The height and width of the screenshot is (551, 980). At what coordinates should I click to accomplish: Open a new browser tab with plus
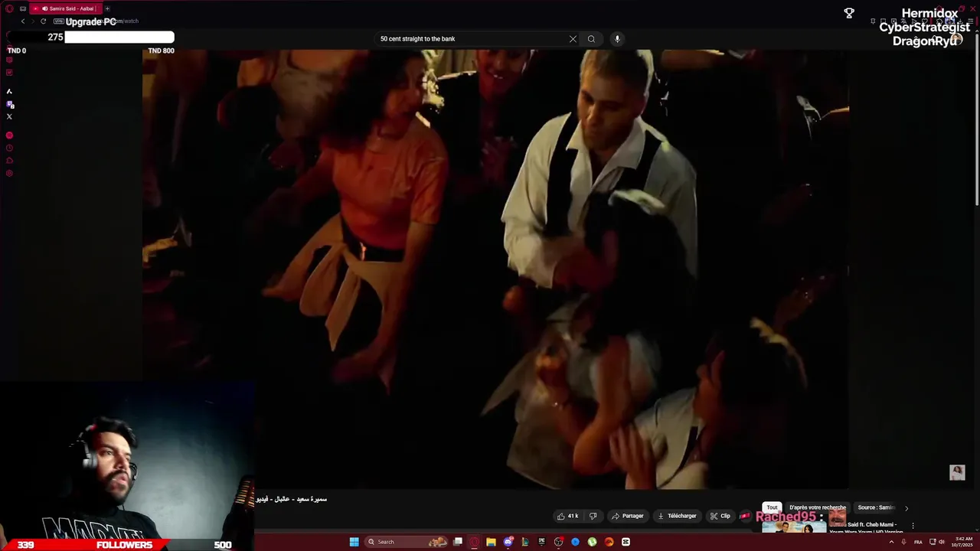pyautogui.click(x=107, y=8)
